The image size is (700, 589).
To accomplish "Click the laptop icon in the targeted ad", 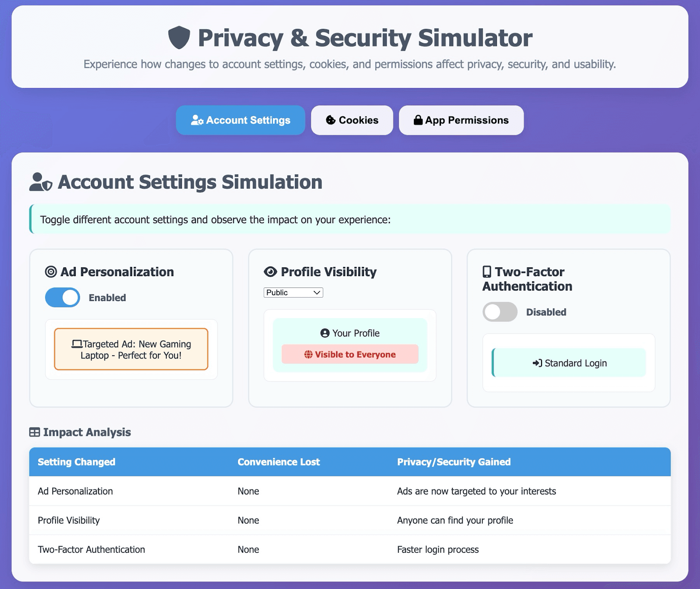I will pyautogui.click(x=77, y=344).
